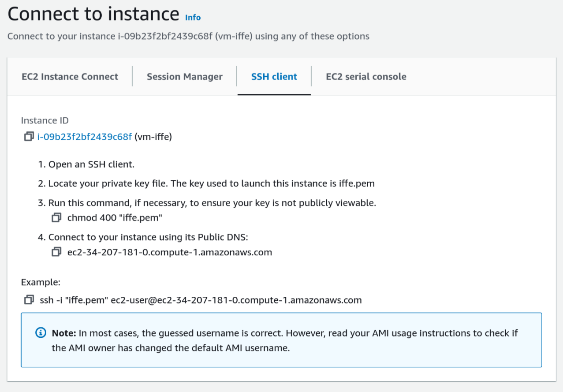Open the Session Manager tab
Viewport: 563px width, 392px height.
[x=184, y=77]
